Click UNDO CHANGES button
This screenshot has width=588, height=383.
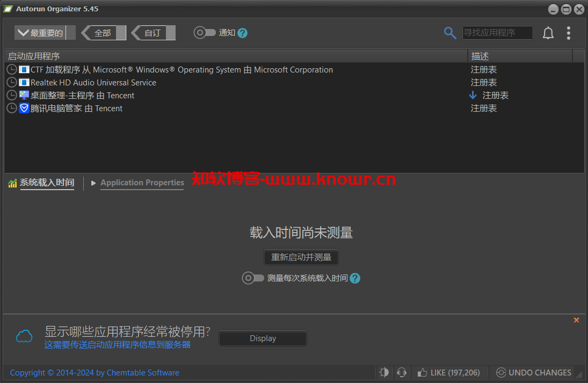pyautogui.click(x=534, y=372)
